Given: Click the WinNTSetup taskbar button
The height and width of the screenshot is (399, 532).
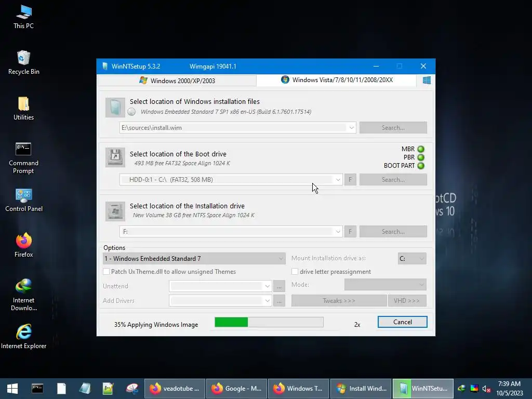Looking at the screenshot, I should tap(423, 389).
